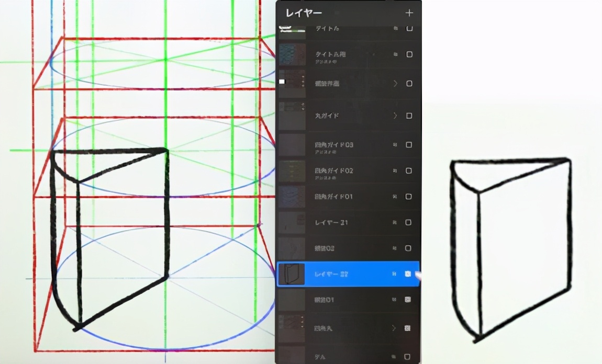Image resolution: width=602 pixels, height=364 pixels.
Task: Open blend mode N of ガイド01 layer
Action: (x=395, y=197)
